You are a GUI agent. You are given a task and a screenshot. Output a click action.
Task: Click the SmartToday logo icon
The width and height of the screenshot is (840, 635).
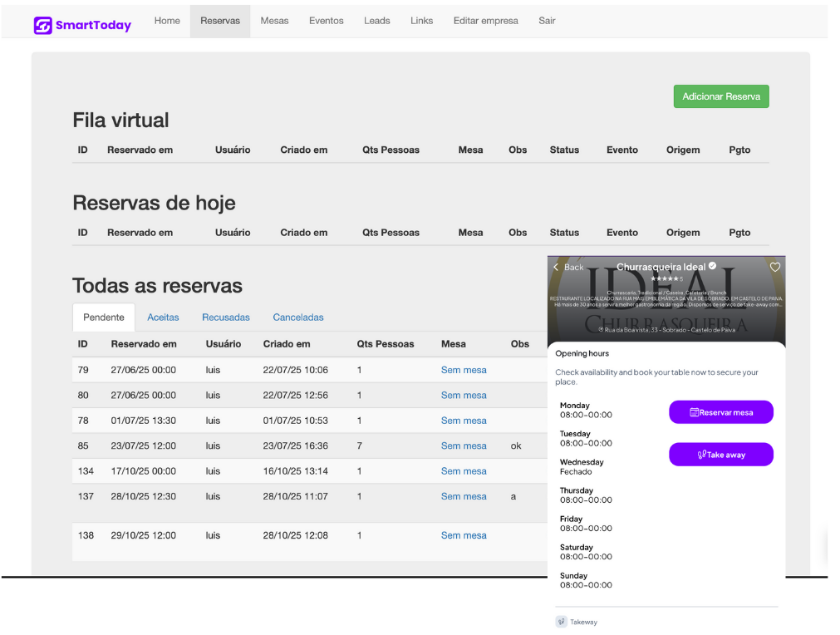(x=42, y=25)
